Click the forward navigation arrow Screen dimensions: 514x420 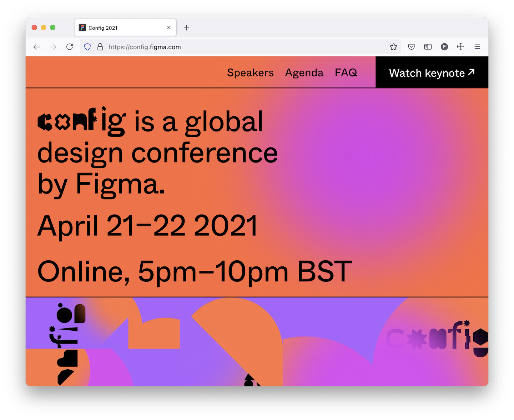53,47
